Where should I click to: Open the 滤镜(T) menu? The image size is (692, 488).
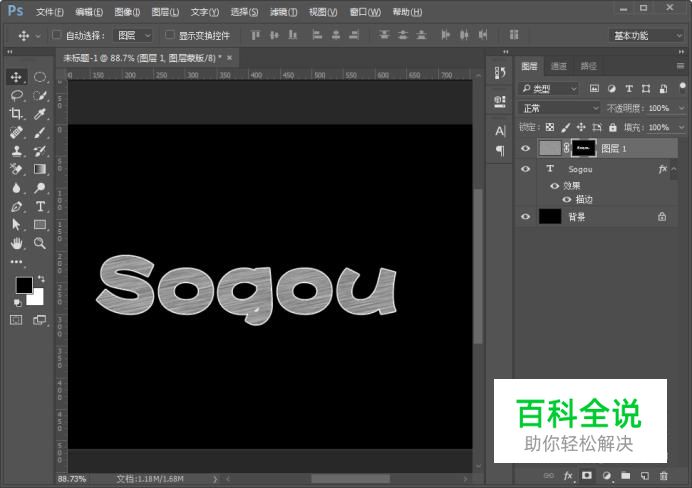click(x=283, y=12)
